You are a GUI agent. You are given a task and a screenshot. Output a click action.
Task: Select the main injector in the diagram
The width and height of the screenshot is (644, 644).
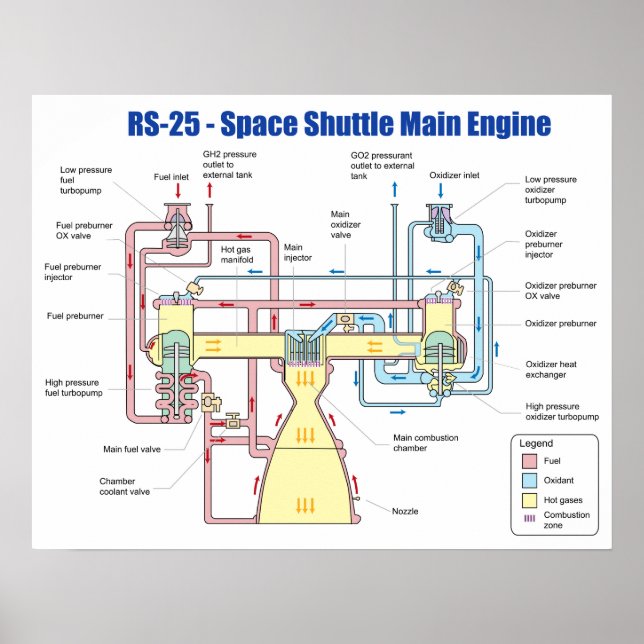(x=304, y=347)
